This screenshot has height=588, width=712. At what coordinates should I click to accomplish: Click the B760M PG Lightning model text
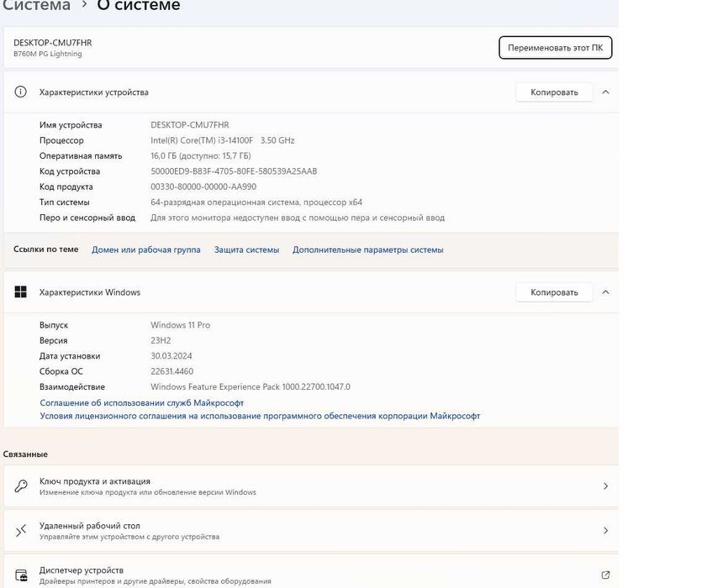pos(48,54)
